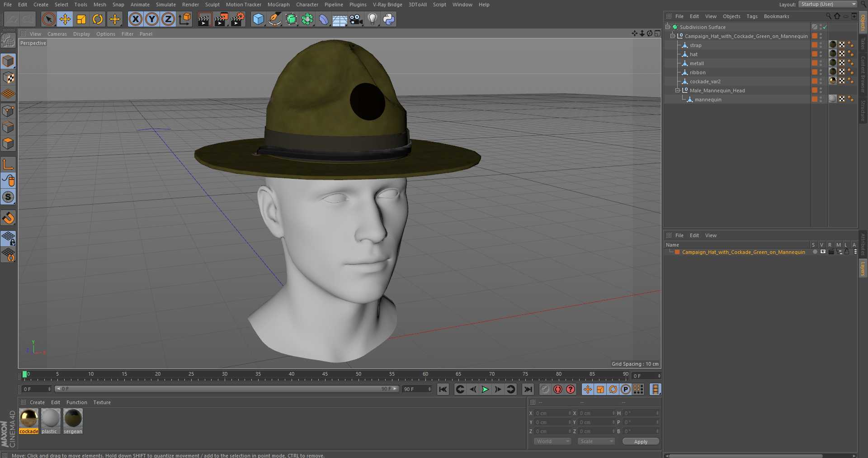Screen dimensions: 868x458
Task: Open the MoGraph menu
Action: 278,5
